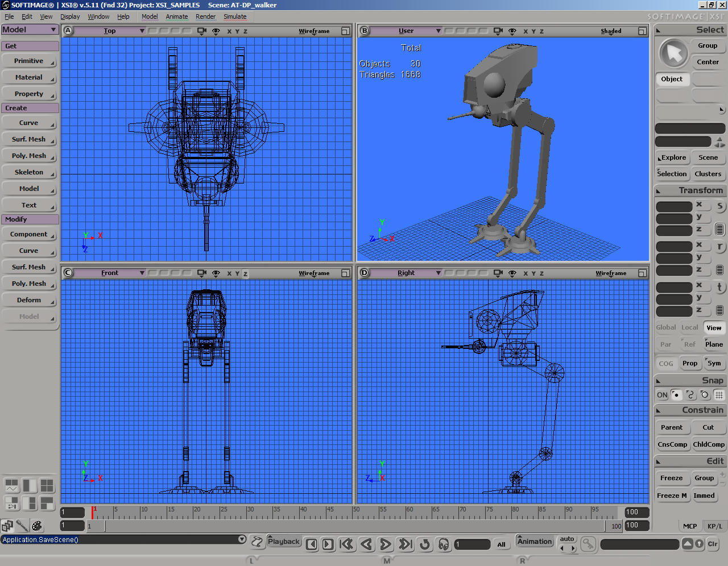Expand the Primitive menu button

(29, 61)
